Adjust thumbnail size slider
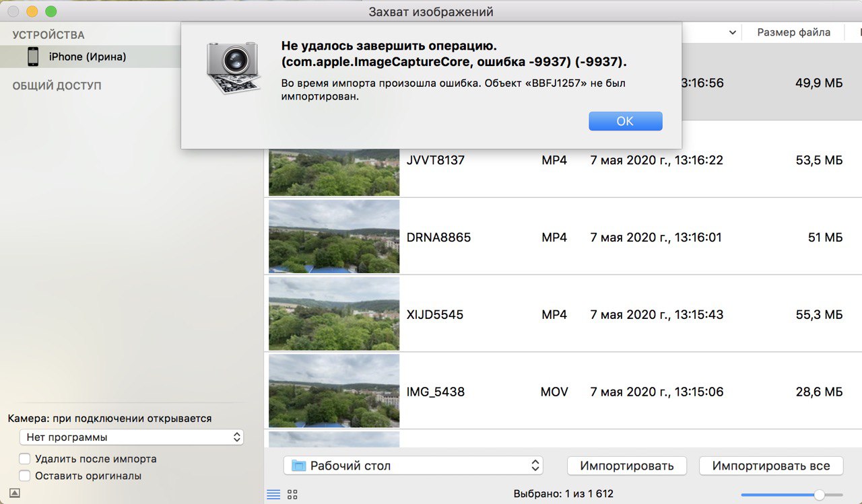Viewport: 862px width, 504px height. coord(819,495)
